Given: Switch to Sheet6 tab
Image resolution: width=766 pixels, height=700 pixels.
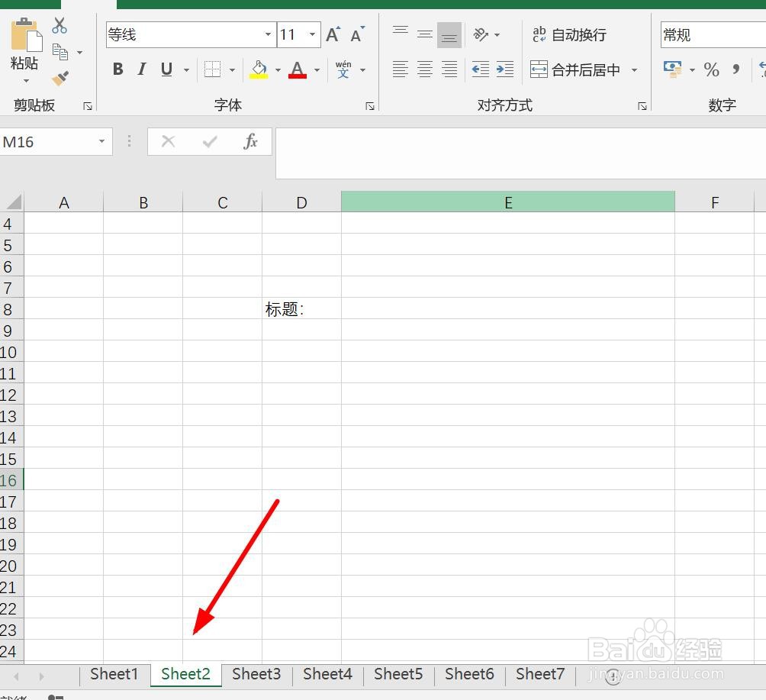Looking at the screenshot, I should [469, 674].
